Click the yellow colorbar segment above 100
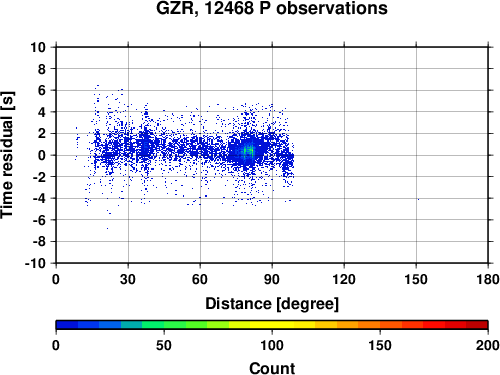Screen dimensions: 500x375 tap(272, 325)
